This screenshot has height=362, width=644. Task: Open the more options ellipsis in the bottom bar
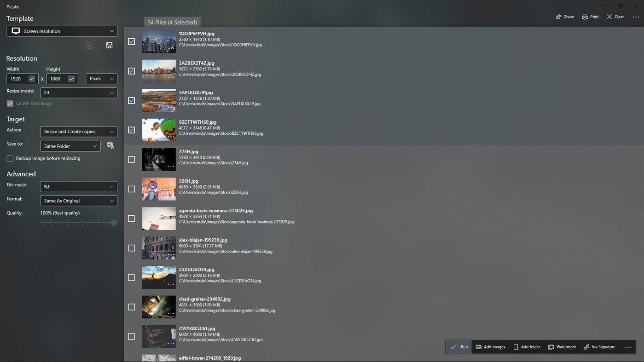coord(627,347)
